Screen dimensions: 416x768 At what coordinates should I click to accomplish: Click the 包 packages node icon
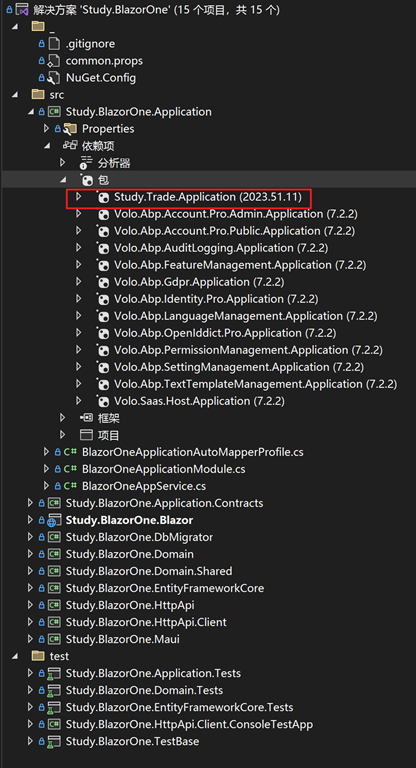click(86, 180)
